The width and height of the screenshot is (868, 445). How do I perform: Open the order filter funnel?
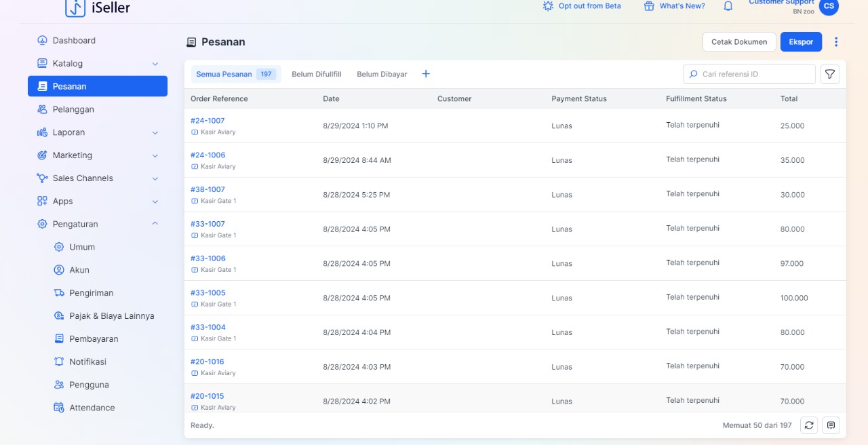coord(830,74)
